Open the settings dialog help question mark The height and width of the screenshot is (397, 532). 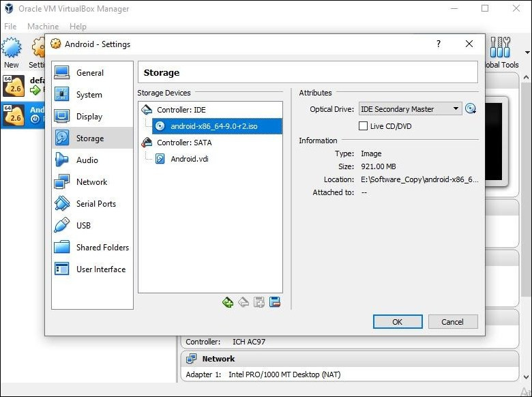(x=439, y=44)
